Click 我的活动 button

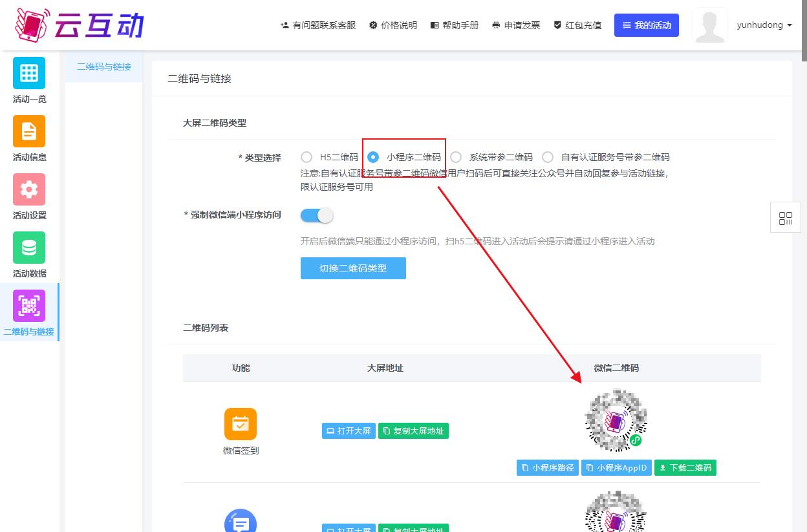pos(647,25)
